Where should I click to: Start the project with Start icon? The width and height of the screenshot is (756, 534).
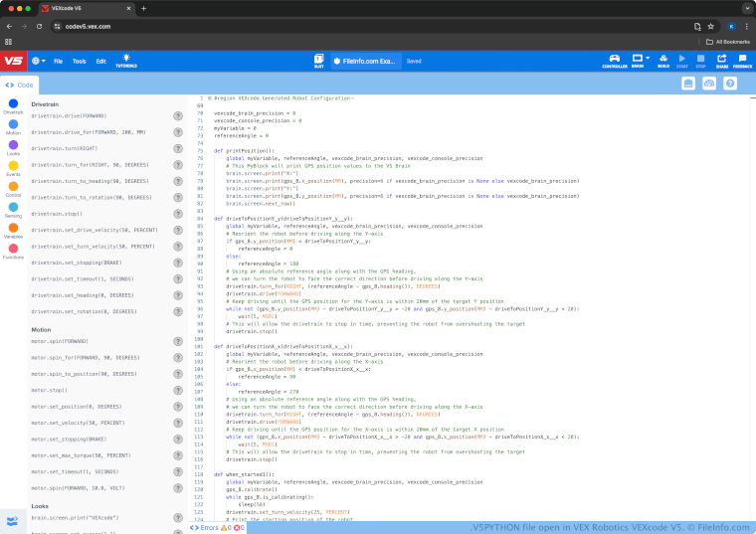(682, 61)
